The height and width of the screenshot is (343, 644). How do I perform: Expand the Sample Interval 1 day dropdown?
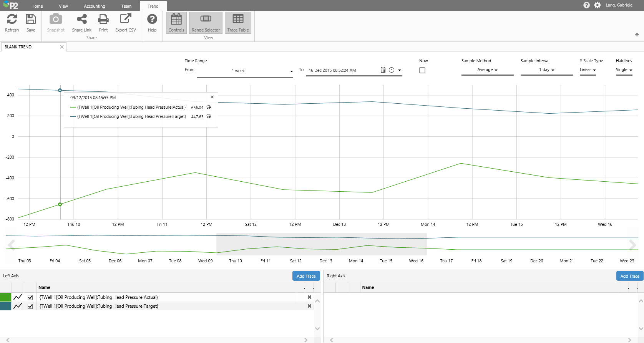[x=546, y=70]
